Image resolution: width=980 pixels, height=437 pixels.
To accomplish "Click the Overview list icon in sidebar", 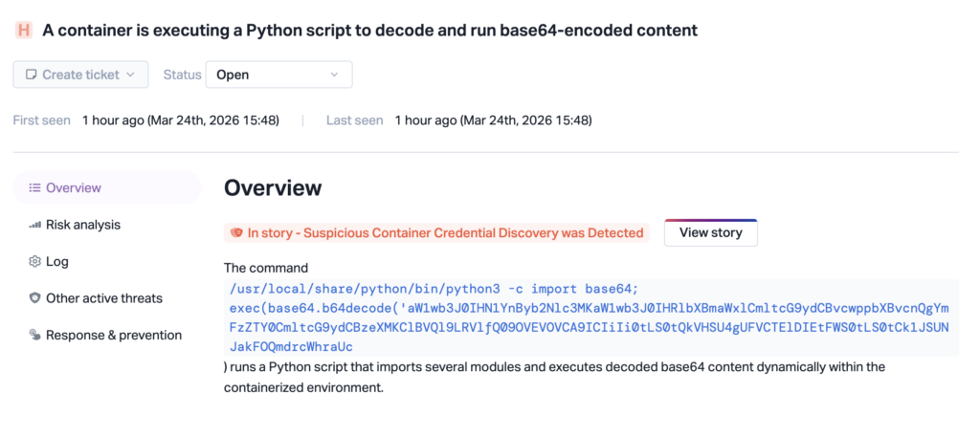I will click(34, 188).
